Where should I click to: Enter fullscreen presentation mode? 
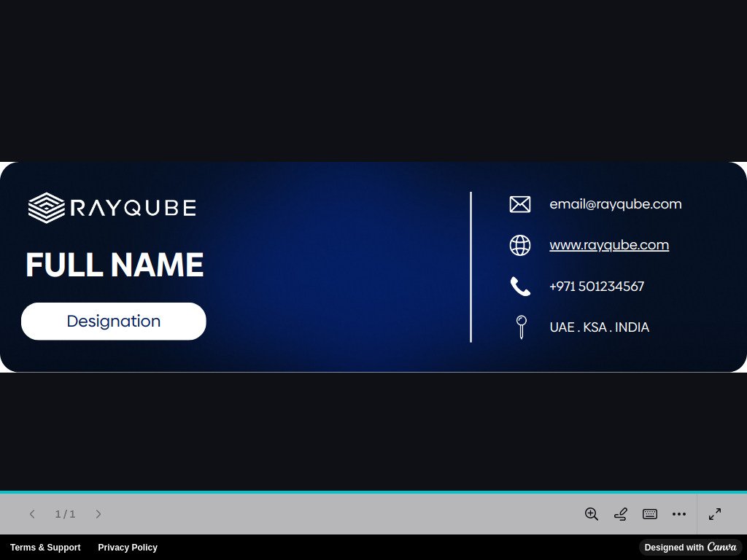click(714, 514)
